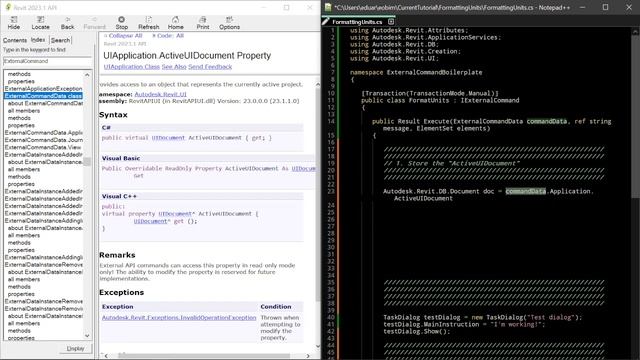Click the testDialog.Show() code line
This screenshot has width=640, height=360.
(416, 331)
